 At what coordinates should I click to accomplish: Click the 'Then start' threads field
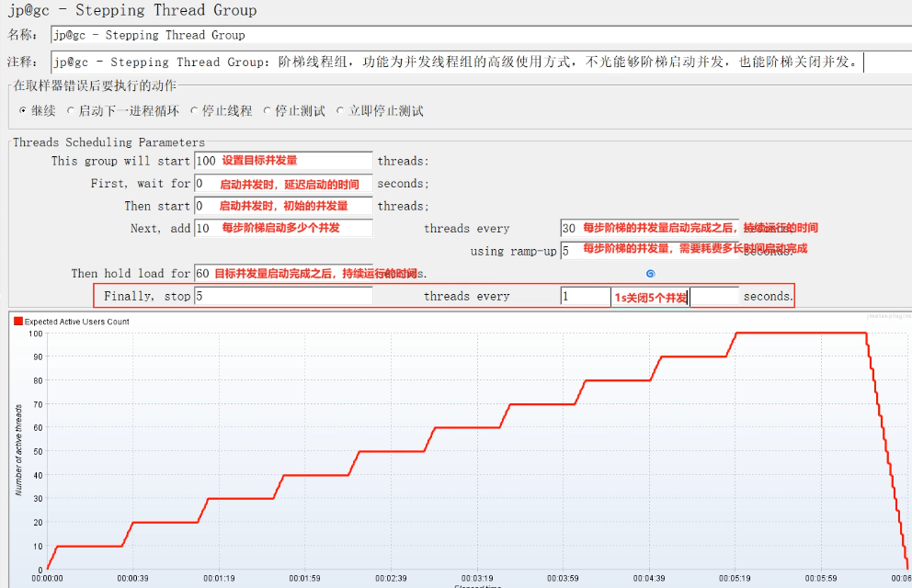283,206
